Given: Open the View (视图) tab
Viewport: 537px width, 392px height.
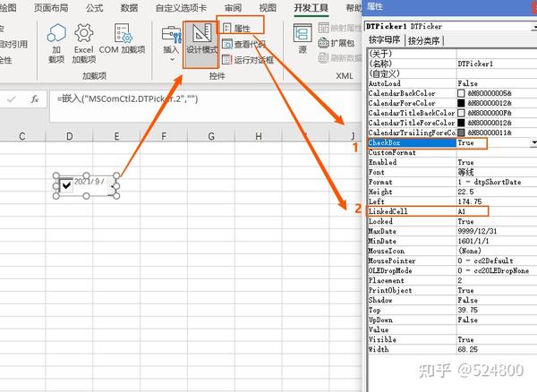Looking at the screenshot, I should click(x=268, y=7).
